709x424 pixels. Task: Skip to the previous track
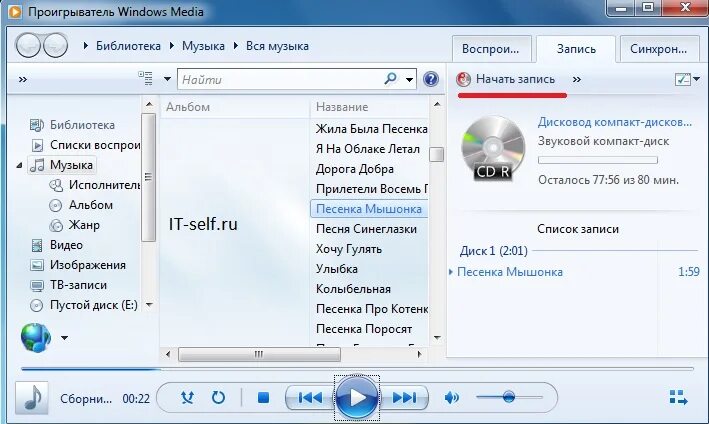tap(310, 398)
